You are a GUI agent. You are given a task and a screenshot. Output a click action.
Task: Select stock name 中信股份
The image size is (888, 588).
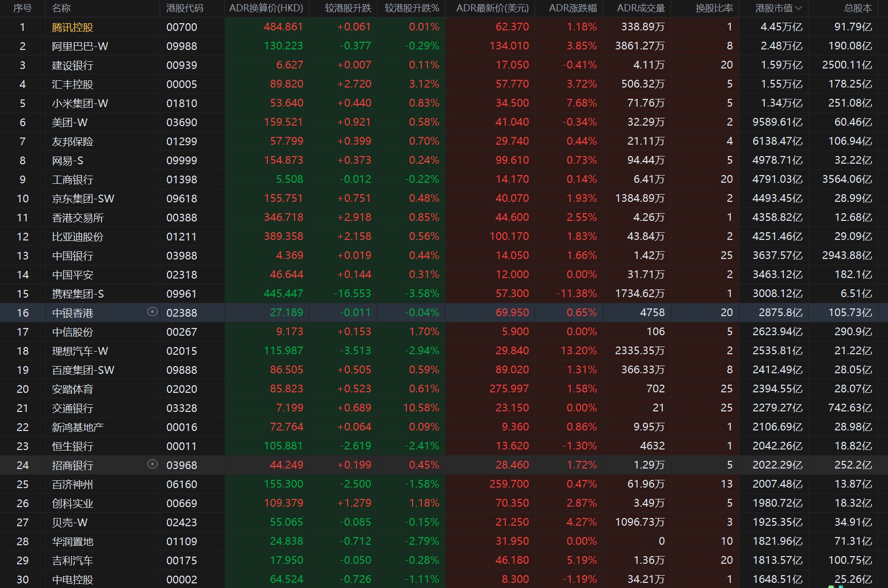pos(73,332)
